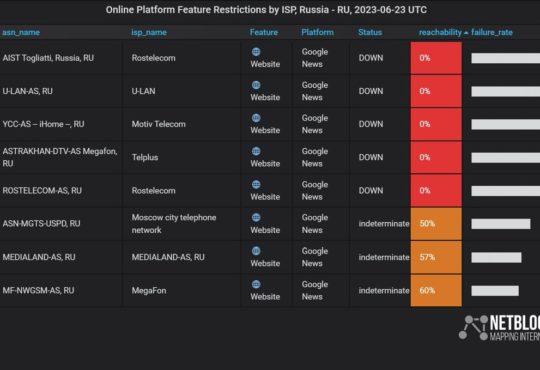Image resolution: width=540 pixels, height=370 pixels.
Task: Click the NetBlocks logo
Action: [499, 328]
